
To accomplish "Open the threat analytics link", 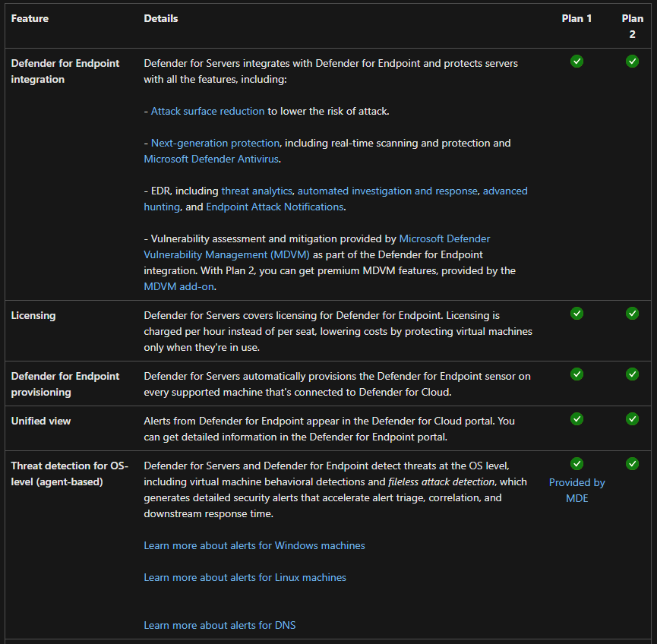I will [257, 191].
